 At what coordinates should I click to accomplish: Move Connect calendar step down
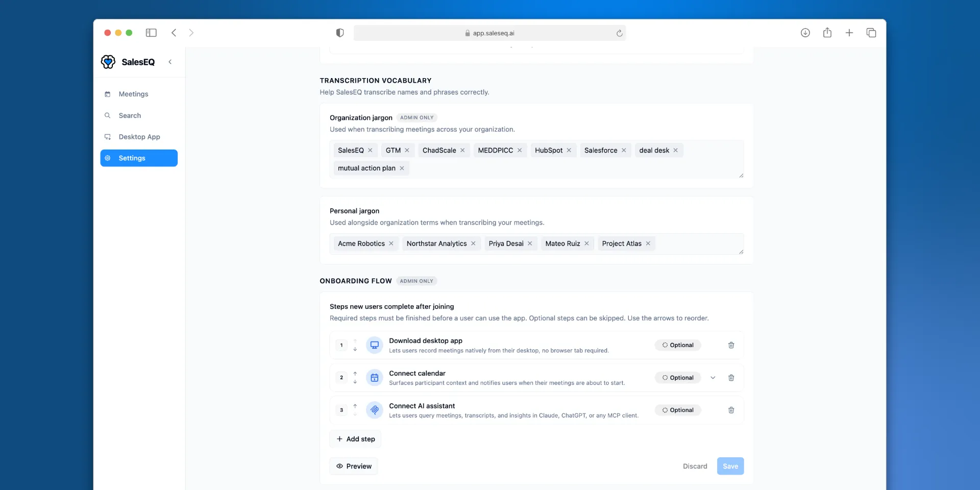(355, 382)
